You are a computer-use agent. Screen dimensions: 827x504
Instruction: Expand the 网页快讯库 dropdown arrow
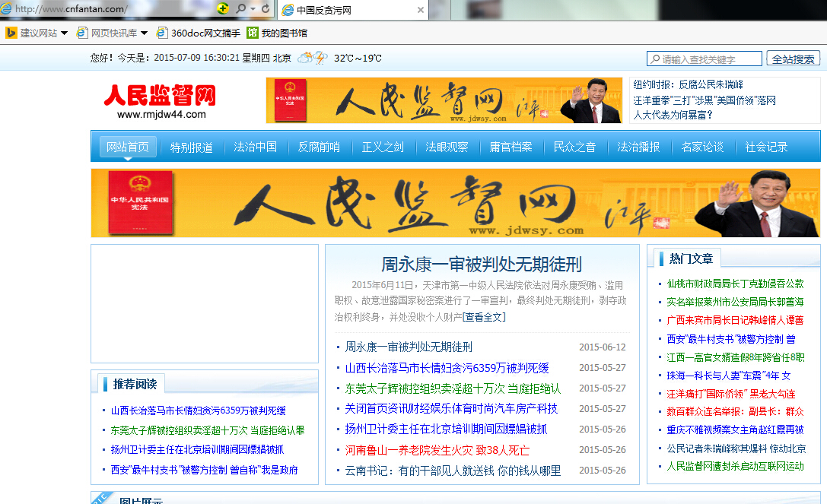tap(145, 33)
